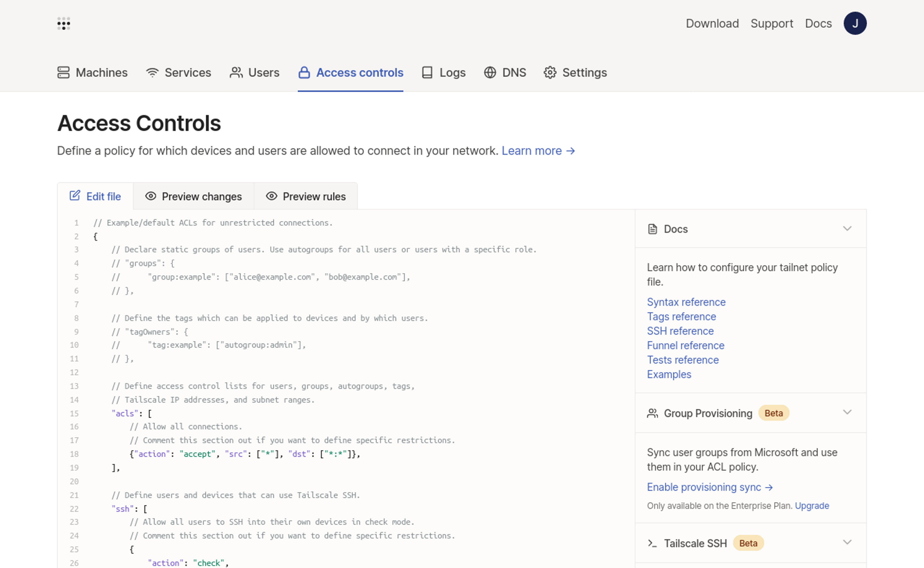924x568 pixels.
Task: Click the DNS globe icon
Action: [x=490, y=72]
